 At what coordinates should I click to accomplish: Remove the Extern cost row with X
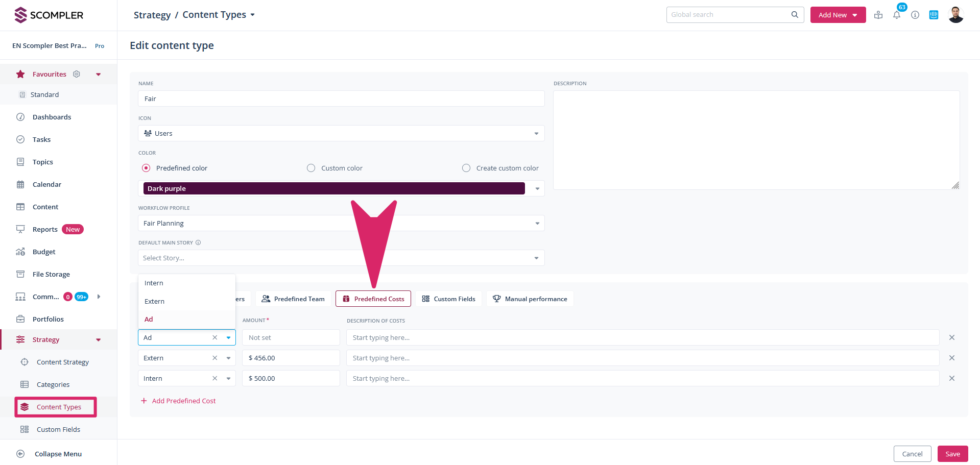pyautogui.click(x=951, y=358)
